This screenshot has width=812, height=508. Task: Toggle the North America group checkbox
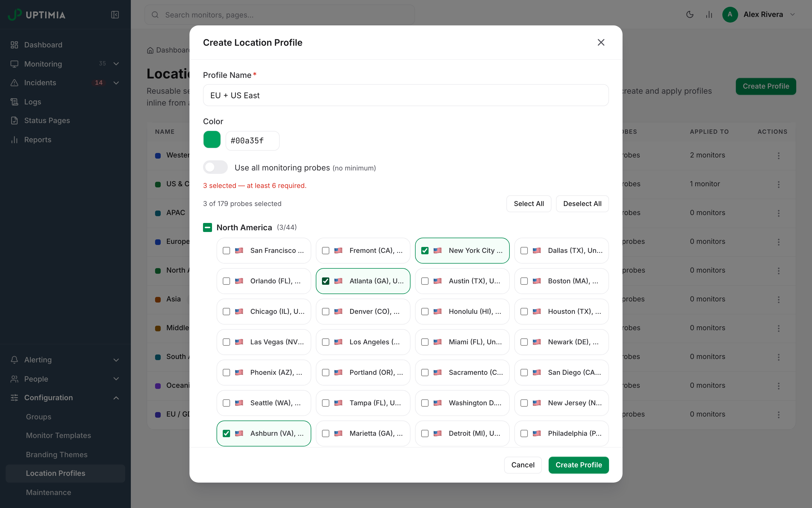click(207, 227)
